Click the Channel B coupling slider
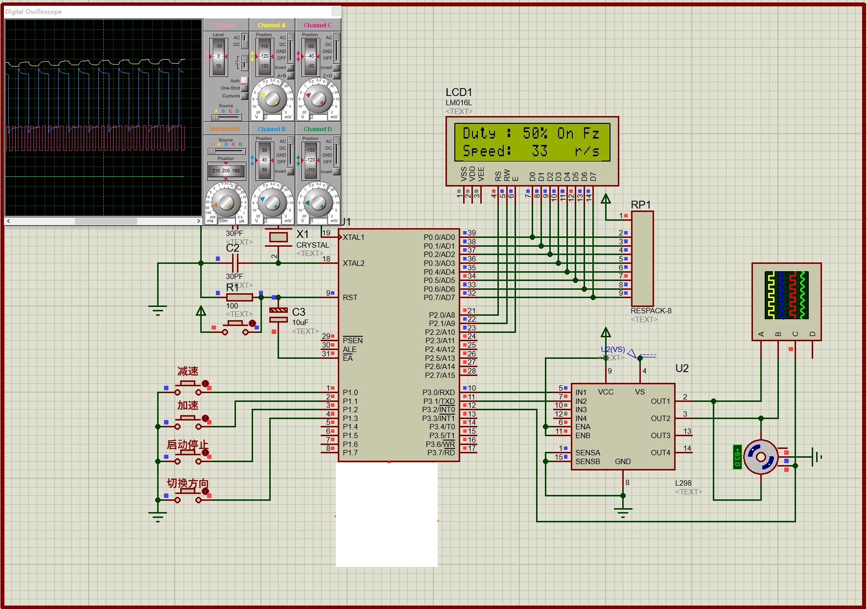The image size is (868, 609). click(x=291, y=151)
